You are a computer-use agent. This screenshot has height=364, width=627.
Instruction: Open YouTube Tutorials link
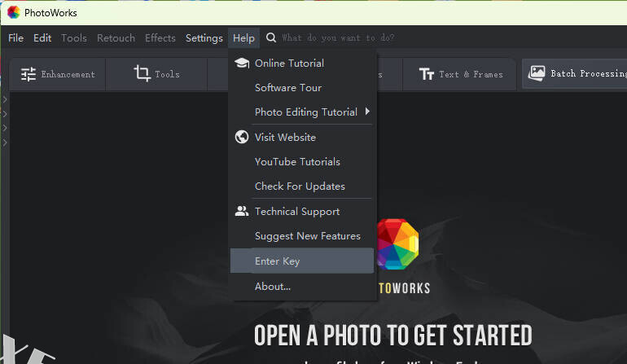tap(297, 162)
